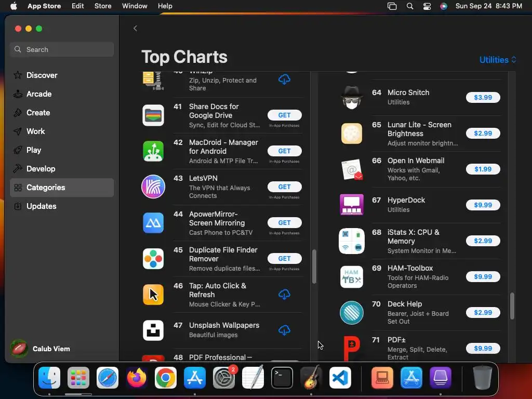
Task: Redownload Tap: Auto Click & Refresh via cloud icon
Action: (284, 294)
